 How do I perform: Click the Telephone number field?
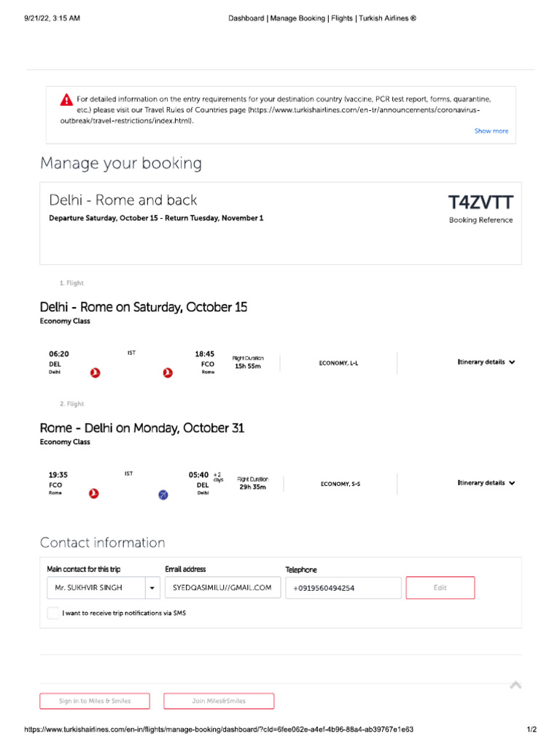pos(343,588)
